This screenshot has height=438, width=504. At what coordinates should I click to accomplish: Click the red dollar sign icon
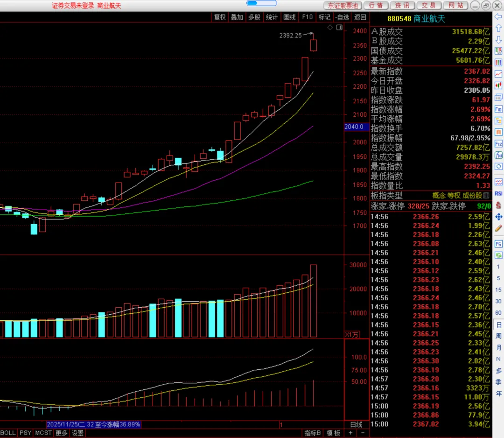(498, 205)
